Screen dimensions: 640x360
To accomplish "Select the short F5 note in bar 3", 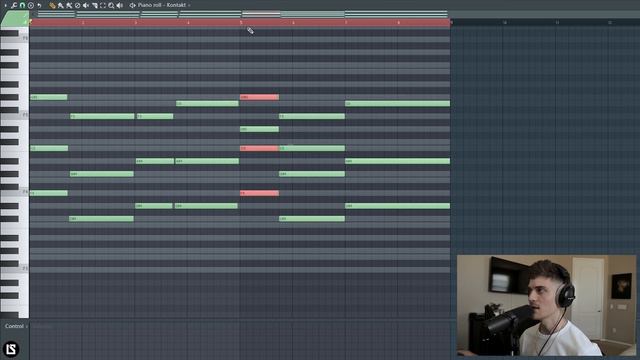I will 155,116.
